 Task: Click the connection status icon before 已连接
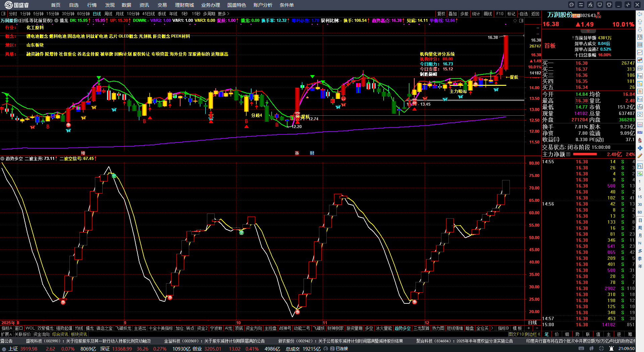(x=332, y=349)
